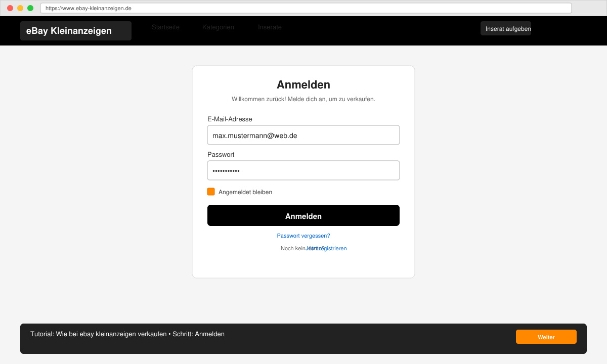Click the black Anmelden button
This screenshot has height=364, width=607.
click(x=303, y=215)
